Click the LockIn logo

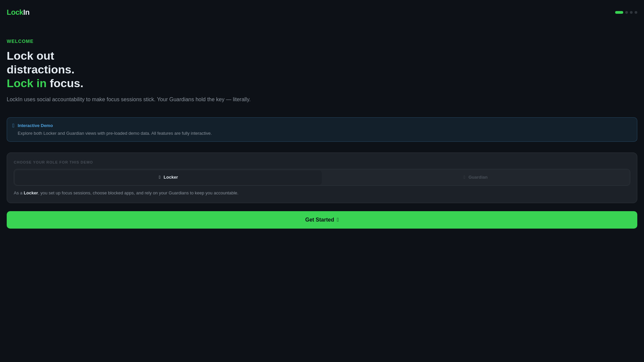[18, 12]
